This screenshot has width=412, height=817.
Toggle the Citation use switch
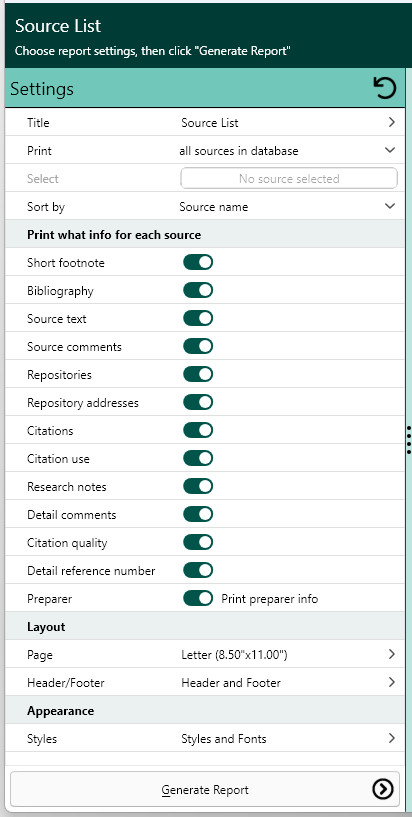(x=198, y=459)
